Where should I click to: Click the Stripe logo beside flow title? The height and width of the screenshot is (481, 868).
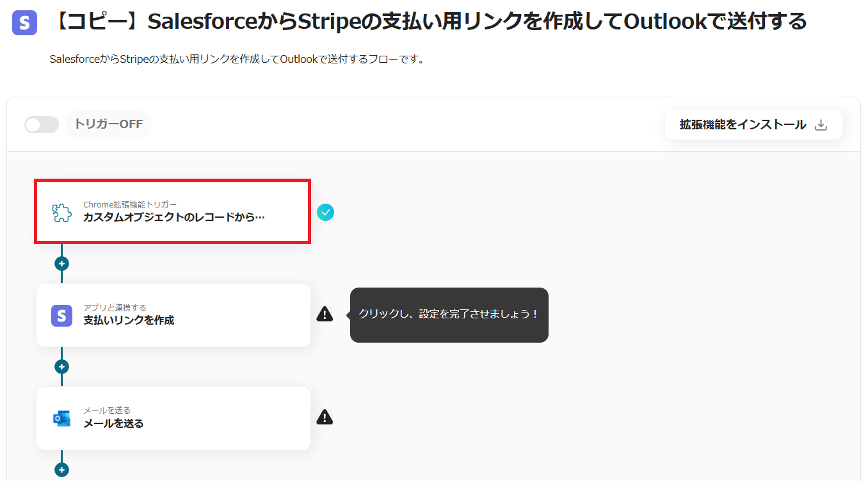[24, 22]
